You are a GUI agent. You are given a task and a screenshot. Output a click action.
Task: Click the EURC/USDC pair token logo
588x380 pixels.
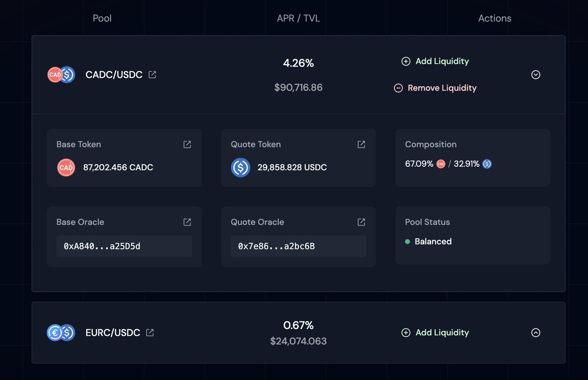pos(61,332)
